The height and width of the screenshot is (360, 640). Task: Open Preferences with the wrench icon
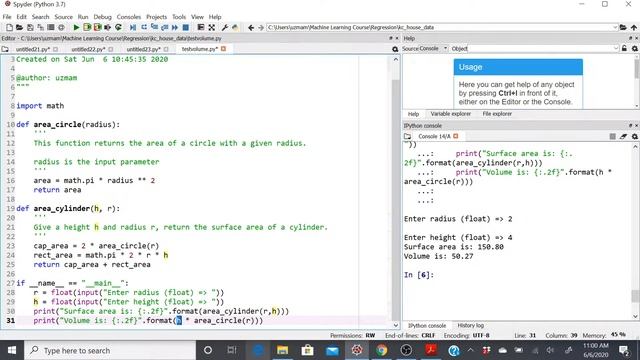[224, 27]
